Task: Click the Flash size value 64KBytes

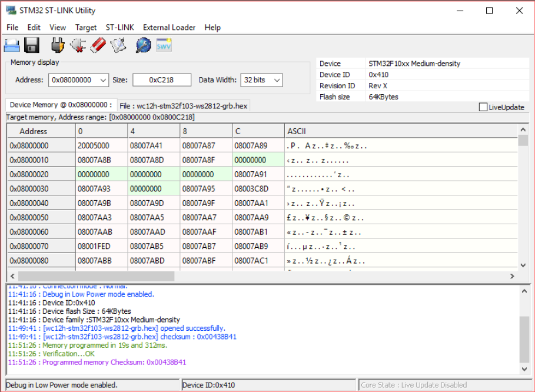Action: point(383,97)
